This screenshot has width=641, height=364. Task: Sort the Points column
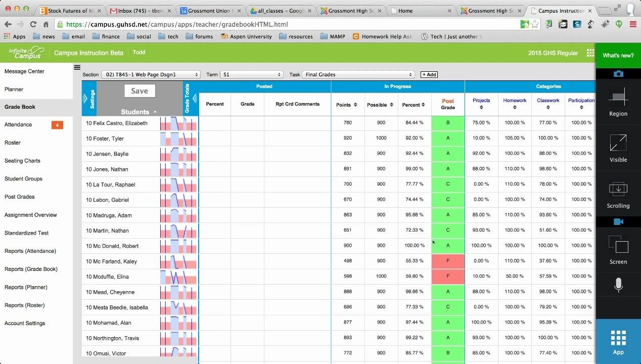click(355, 105)
